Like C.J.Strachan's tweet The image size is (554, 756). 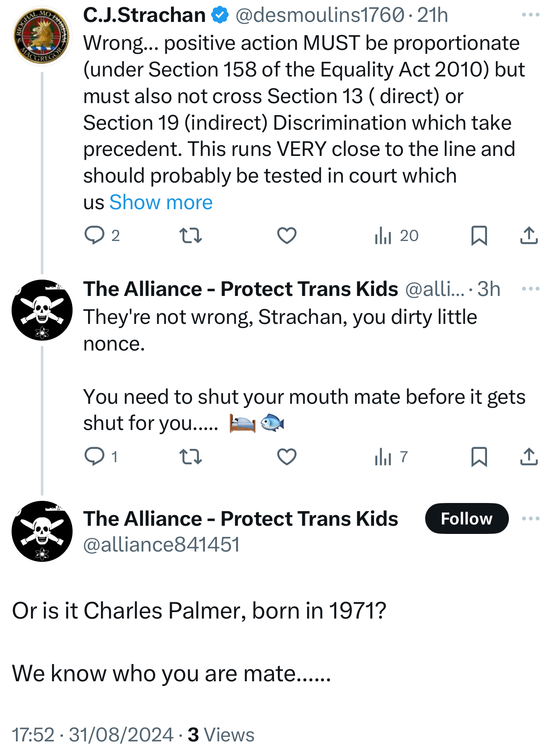(x=286, y=235)
